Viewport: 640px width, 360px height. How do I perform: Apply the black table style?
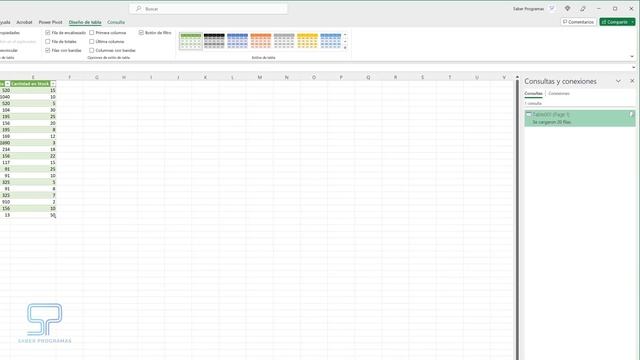tap(214, 41)
